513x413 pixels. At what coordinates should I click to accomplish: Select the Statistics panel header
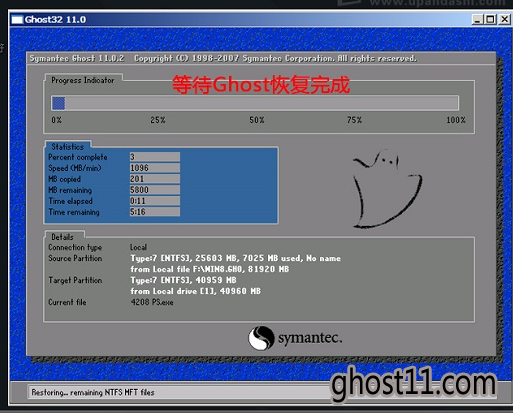click(x=68, y=147)
